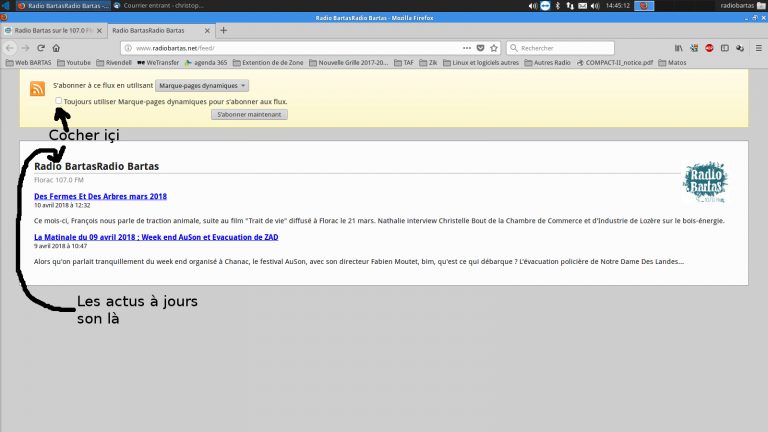Image resolution: width=768 pixels, height=432 pixels.
Task: Go forward using the browser forward arrow
Action: (x=25, y=48)
